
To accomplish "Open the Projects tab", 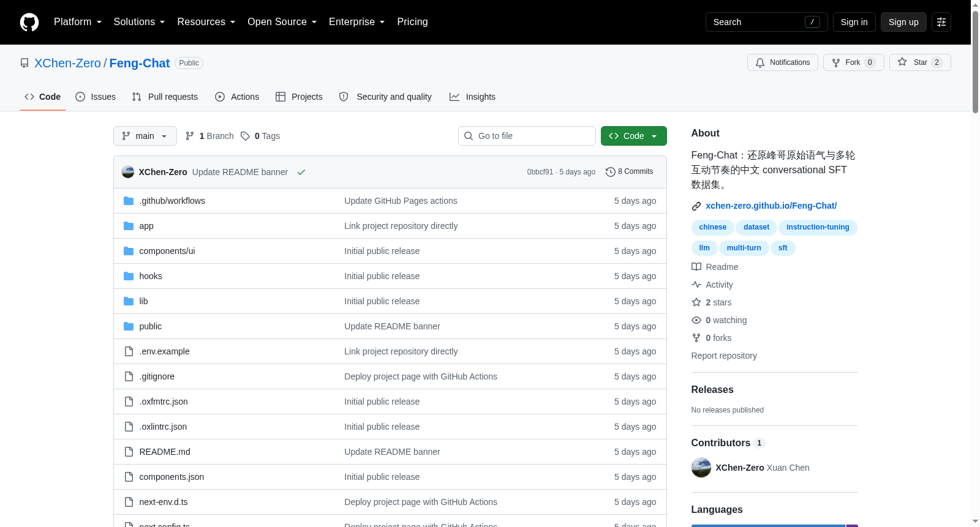I will coord(299,97).
